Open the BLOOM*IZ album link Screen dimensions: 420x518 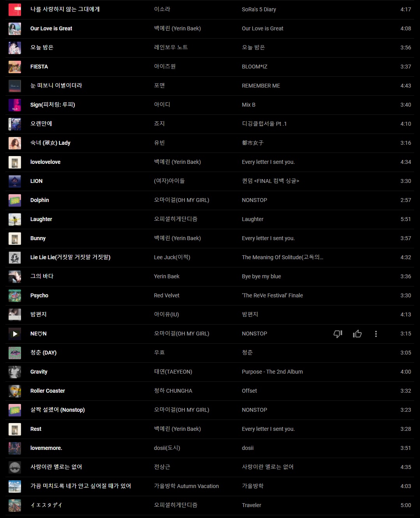[254, 67]
